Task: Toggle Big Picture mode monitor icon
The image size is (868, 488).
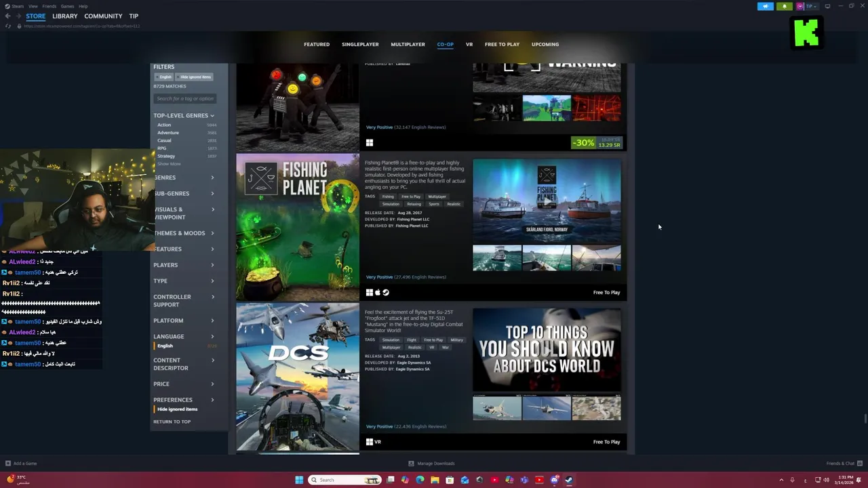Action: point(827,6)
